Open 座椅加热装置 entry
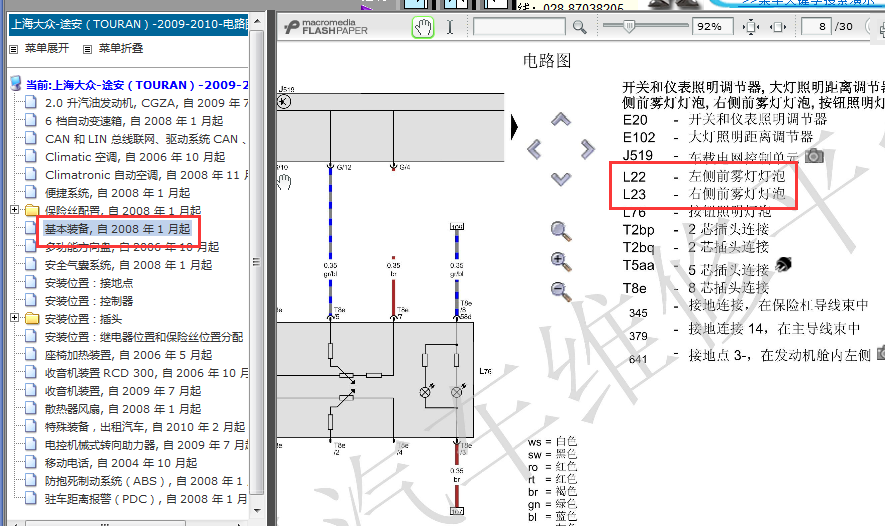The image size is (885, 526). pyautogui.click(x=129, y=355)
